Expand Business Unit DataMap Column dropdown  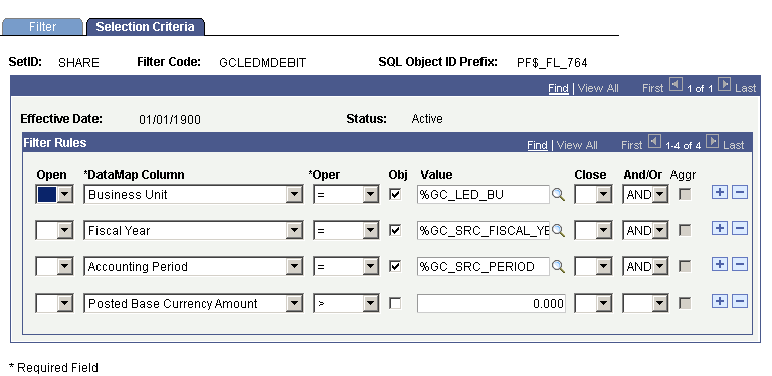click(294, 195)
